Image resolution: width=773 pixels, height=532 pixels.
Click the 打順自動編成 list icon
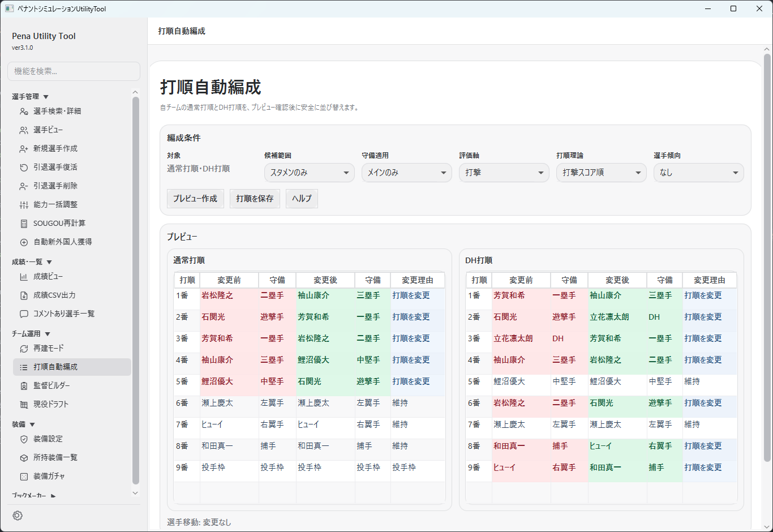click(24, 367)
